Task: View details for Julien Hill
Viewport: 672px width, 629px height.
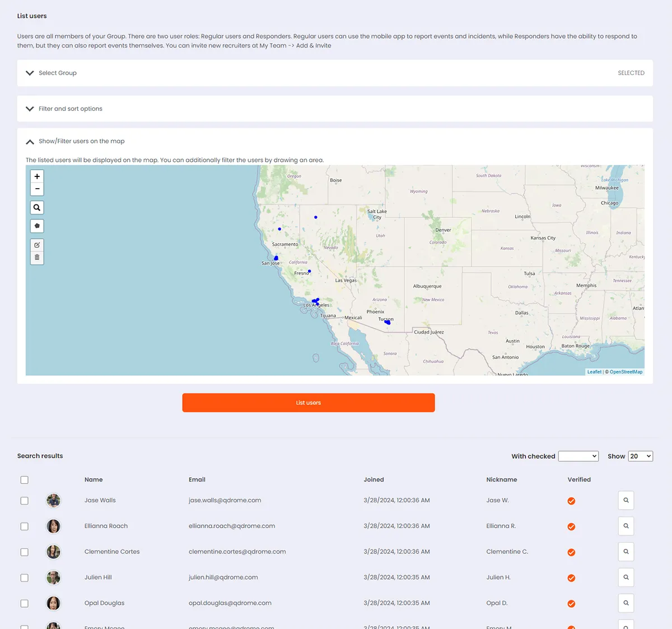Action: click(626, 577)
